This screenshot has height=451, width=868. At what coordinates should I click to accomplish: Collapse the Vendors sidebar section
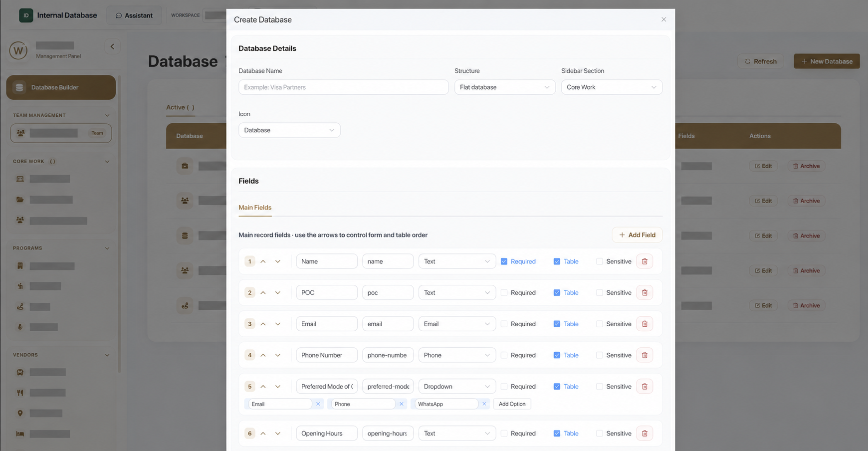coord(107,355)
